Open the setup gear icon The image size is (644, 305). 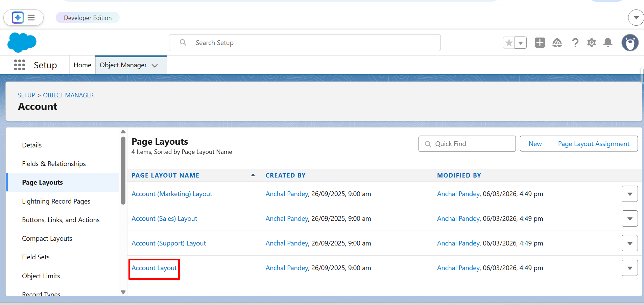592,43
